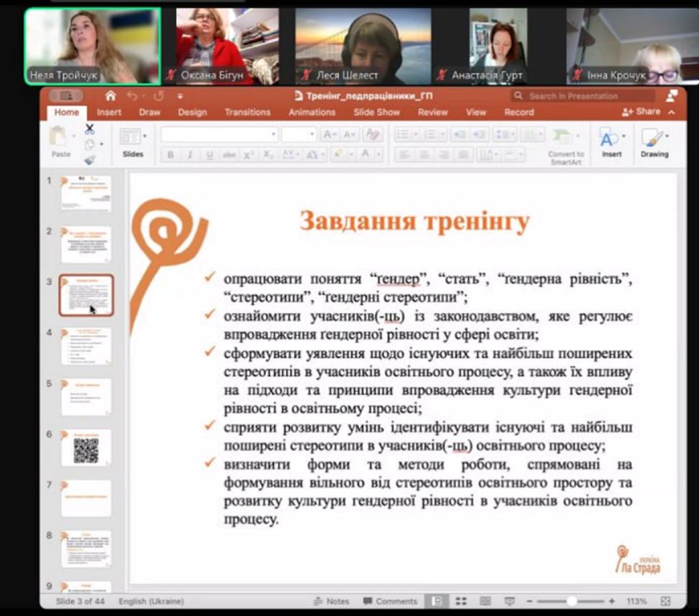Click the Share button
699x616 pixels.
[641, 111]
